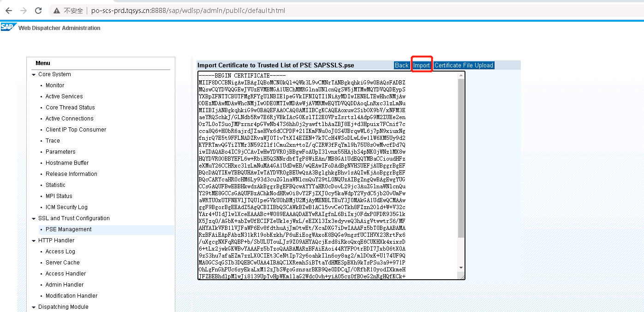Click the SAP logo

8,27
